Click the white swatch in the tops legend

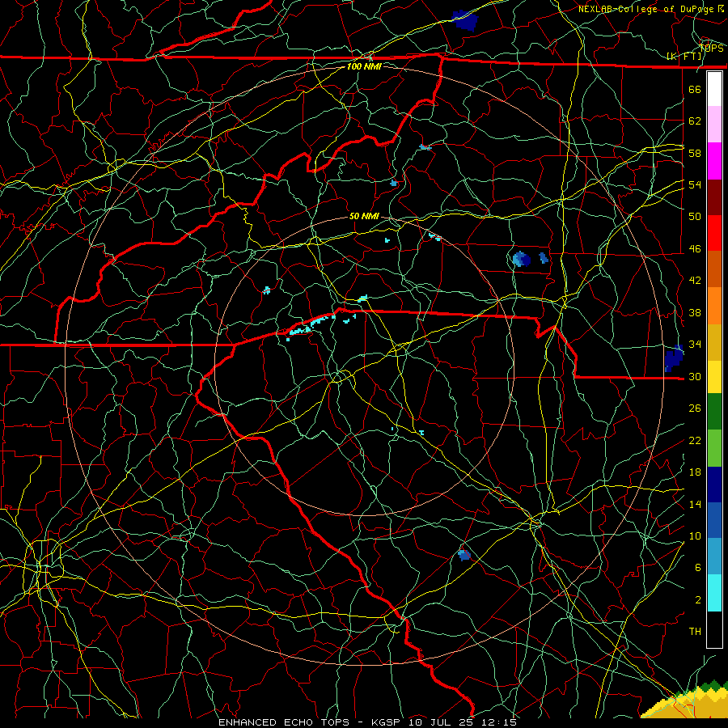(714, 89)
